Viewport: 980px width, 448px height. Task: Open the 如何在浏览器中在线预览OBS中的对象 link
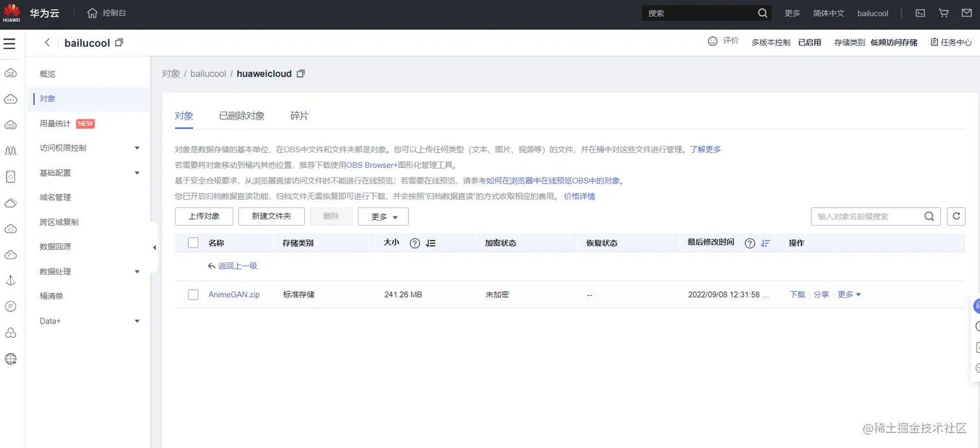click(x=553, y=181)
